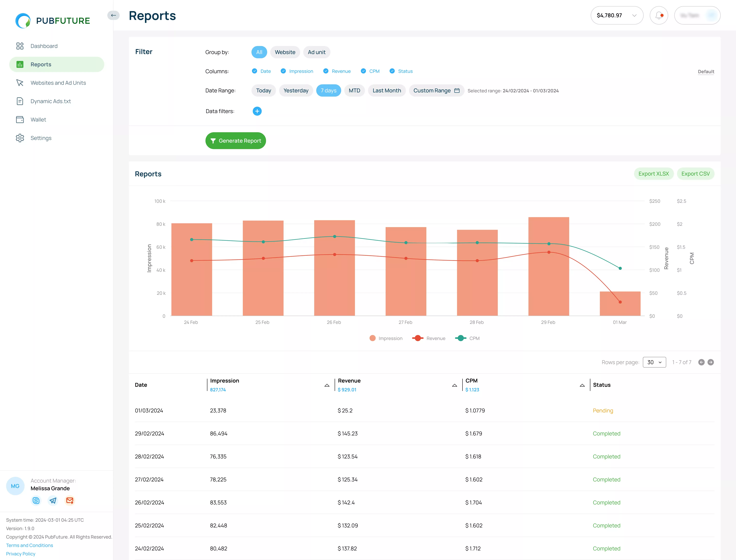Open Terms and Conditions link
This screenshot has height=560, width=736.
pos(29,545)
